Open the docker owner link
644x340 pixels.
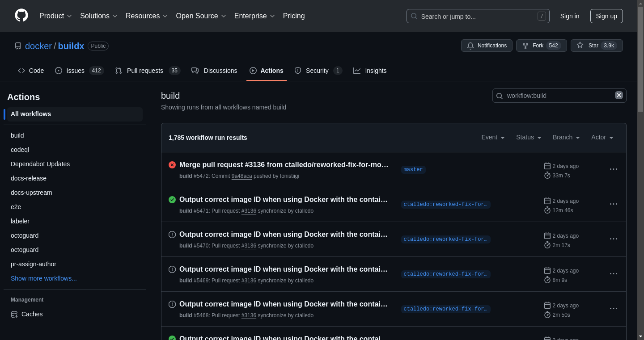tap(38, 46)
